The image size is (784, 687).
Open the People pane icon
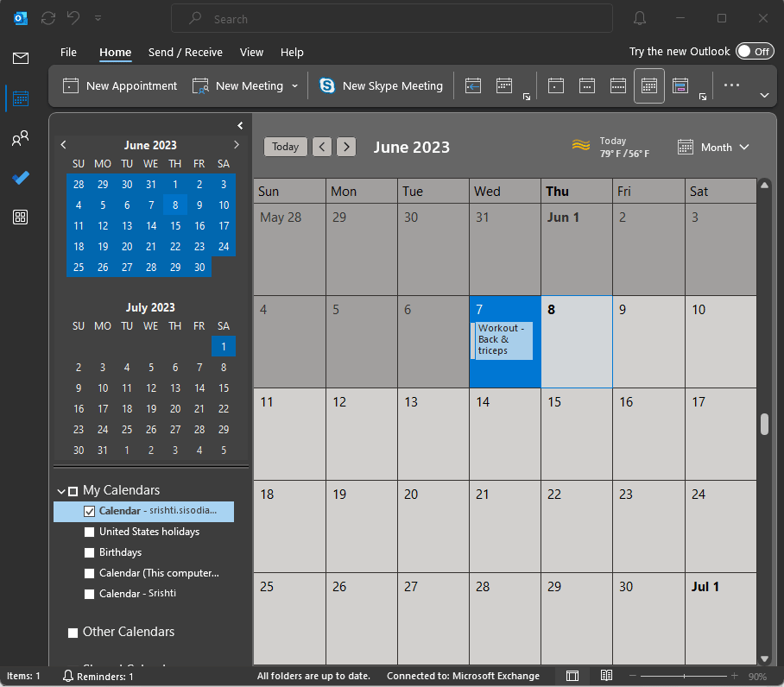pyautogui.click(x=20, y=138)
